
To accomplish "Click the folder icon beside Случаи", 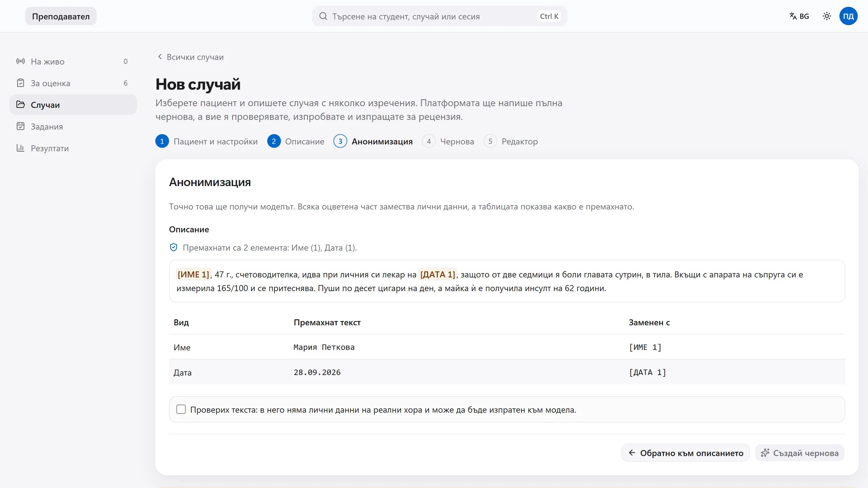I will coord(21,105).
